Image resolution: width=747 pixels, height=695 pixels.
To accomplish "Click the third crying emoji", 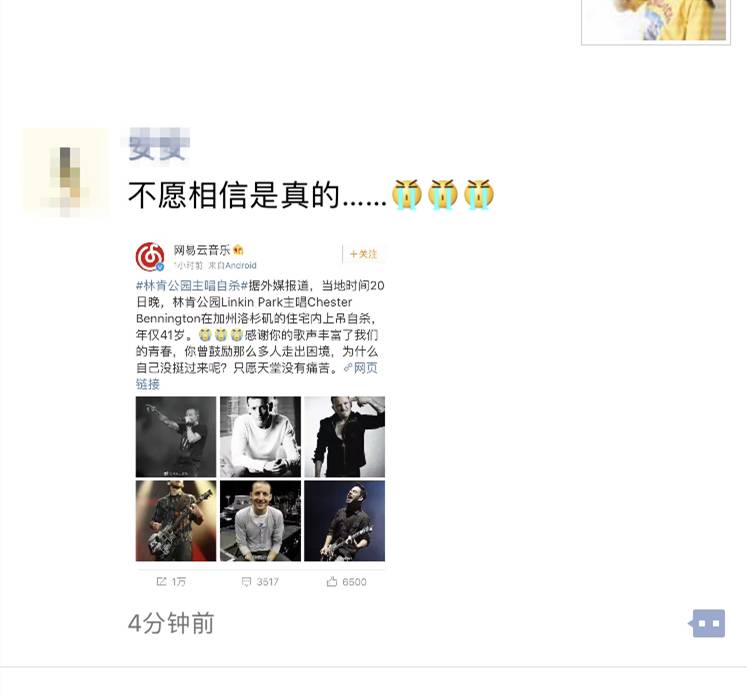I will tap(479, 194).
